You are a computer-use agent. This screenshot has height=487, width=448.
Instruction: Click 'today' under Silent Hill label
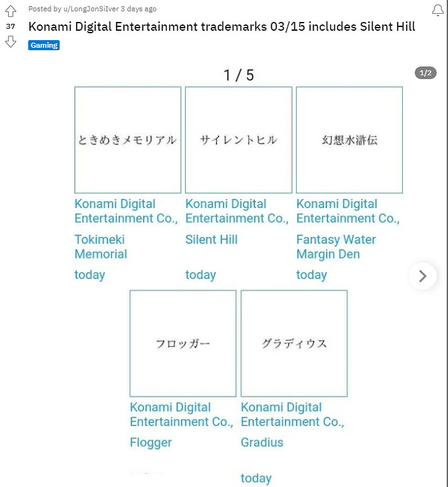tap(201, 275)
